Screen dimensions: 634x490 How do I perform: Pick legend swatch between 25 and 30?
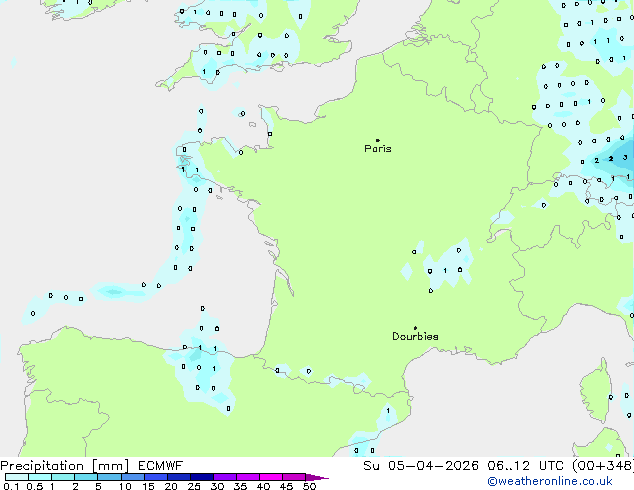pyautogui.click(x=201, y=477)
